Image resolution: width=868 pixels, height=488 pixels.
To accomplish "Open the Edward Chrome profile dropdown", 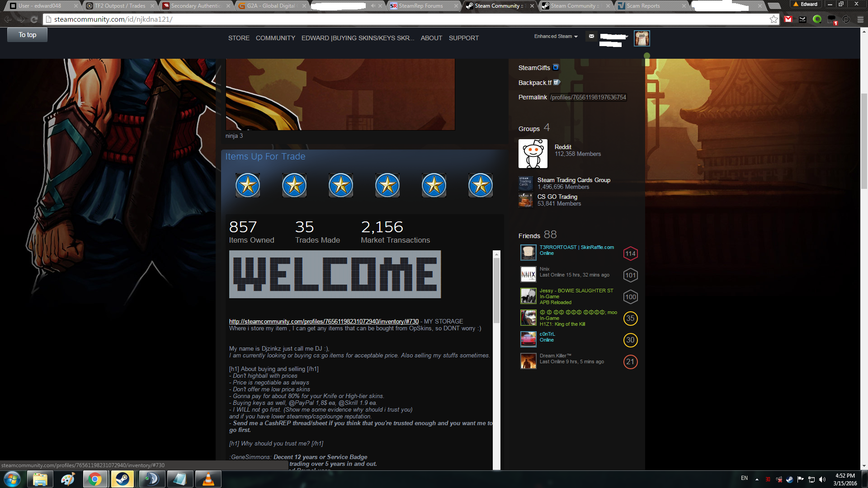I will pos(805,4).
